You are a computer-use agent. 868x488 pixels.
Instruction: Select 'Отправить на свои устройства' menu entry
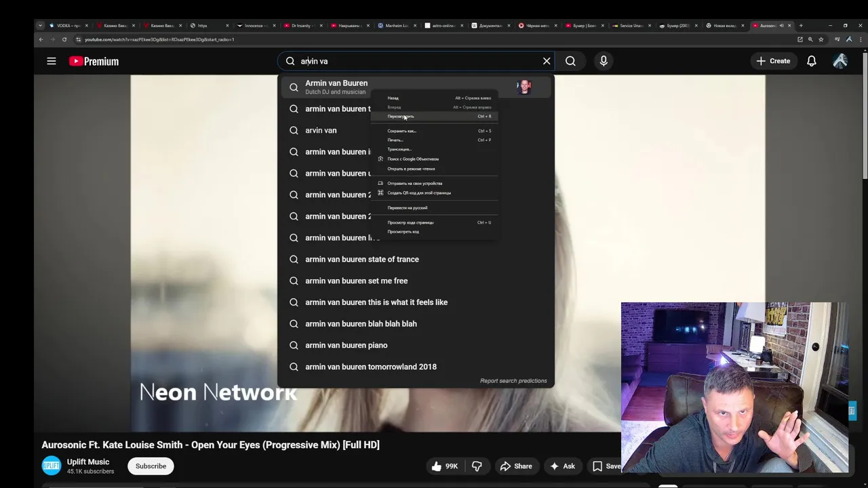click(x=434, y=183)
